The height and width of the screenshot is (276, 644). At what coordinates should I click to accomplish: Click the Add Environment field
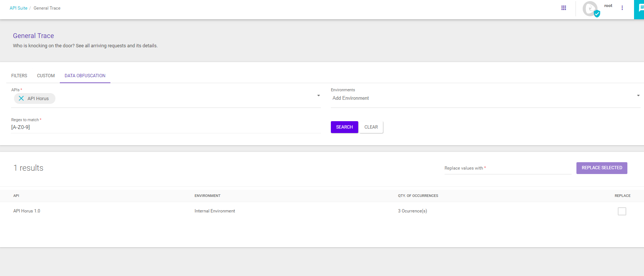480,98
